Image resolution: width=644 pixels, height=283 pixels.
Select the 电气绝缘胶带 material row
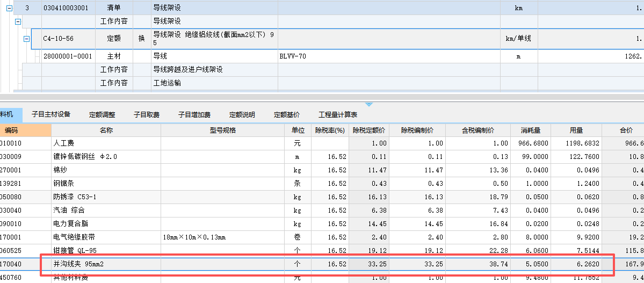point(322,237)
